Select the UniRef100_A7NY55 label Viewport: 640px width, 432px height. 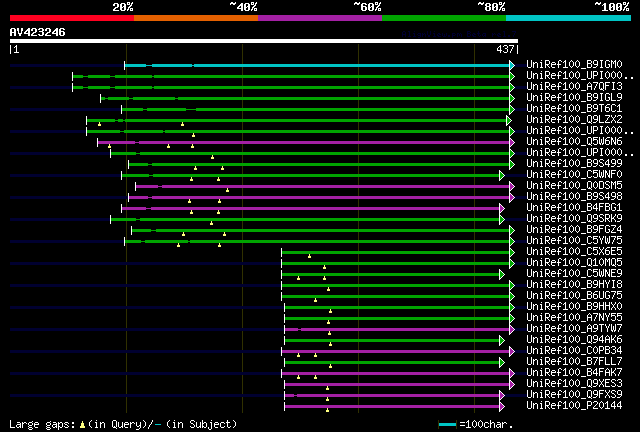(x=574, y=318)
